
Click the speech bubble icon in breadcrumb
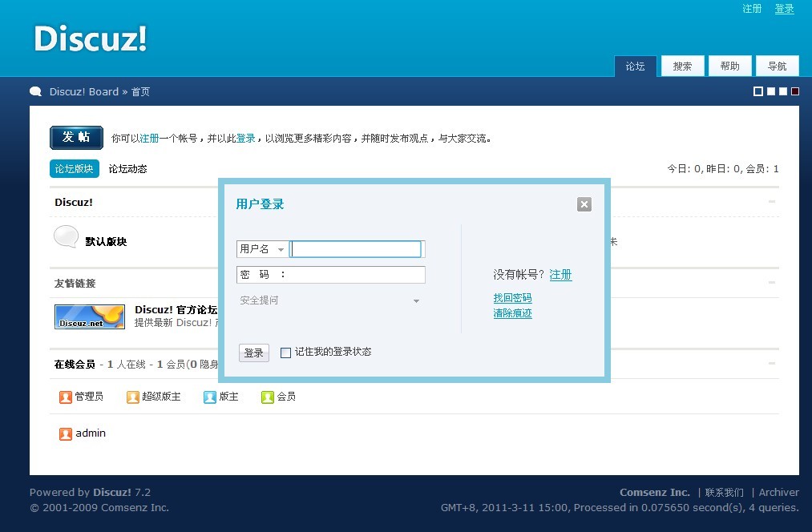(36, 91)
